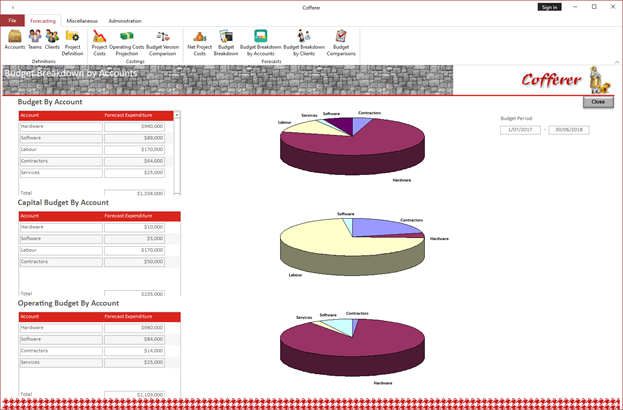Click the $5,000 Software capital field
Image resolution: width=623 pixels, height=410 pixels.
pyautogui.click(x=134, y=239)
